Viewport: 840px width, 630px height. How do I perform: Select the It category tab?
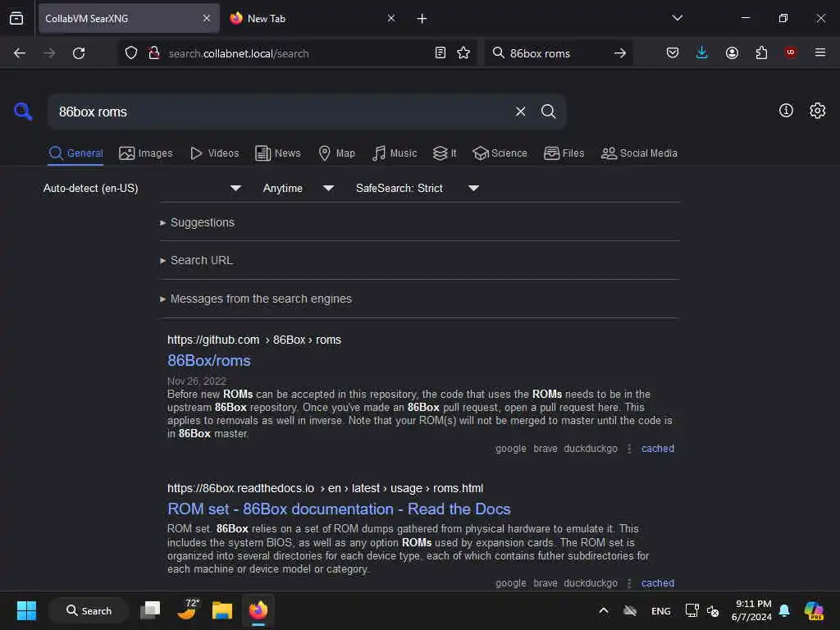445,153
